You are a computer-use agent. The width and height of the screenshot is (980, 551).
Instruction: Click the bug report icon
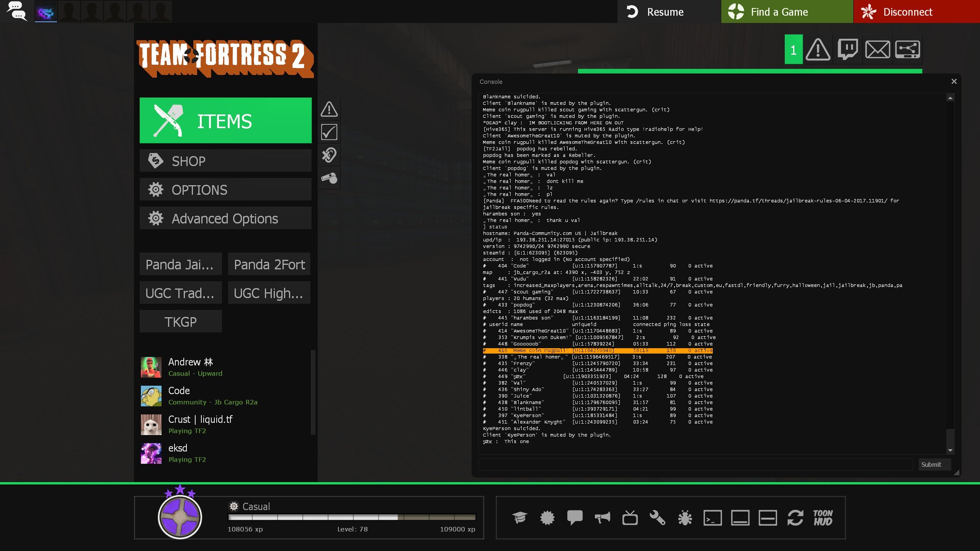tap(685, 518)
